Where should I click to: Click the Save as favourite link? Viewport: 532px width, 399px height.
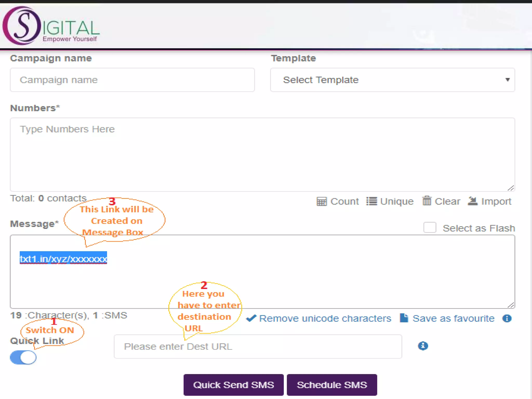pyautogui.click(x=453, y=318)
